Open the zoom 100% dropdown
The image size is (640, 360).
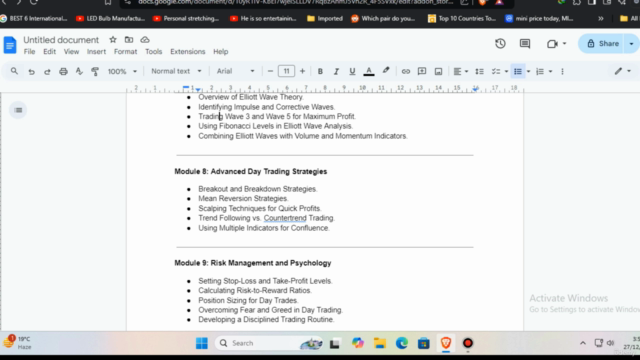122,71
